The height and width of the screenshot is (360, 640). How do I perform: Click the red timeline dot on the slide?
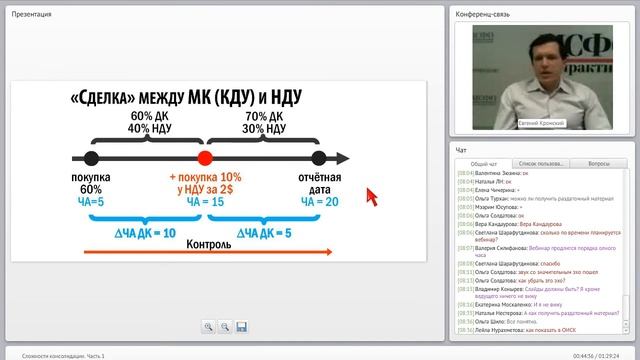[205, 158]
